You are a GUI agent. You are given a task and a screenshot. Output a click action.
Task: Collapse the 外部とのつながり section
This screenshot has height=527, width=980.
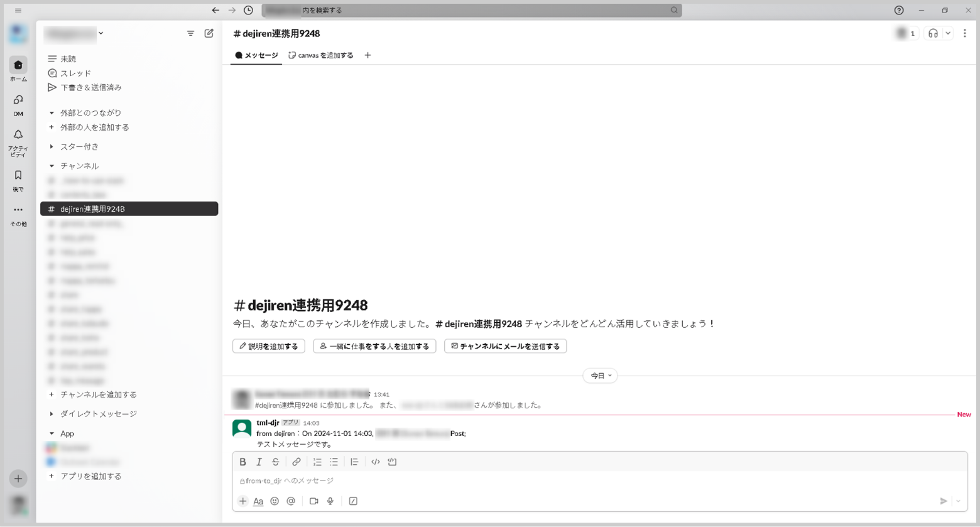[x=52, y=113]
